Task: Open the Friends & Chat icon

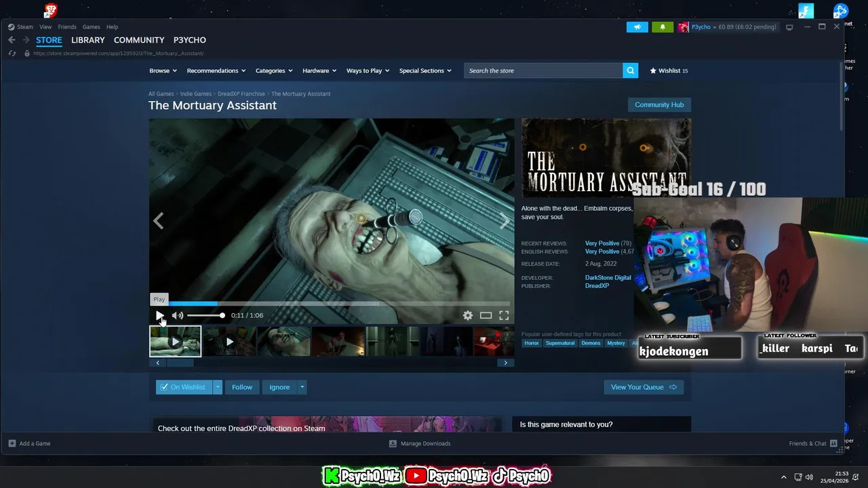Action: click(833, 443)
